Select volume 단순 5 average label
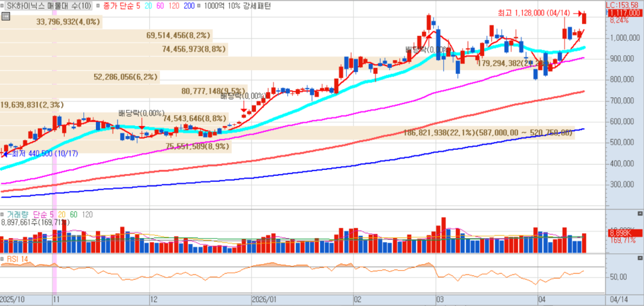The image size is (644, 306). click(43, 215)
